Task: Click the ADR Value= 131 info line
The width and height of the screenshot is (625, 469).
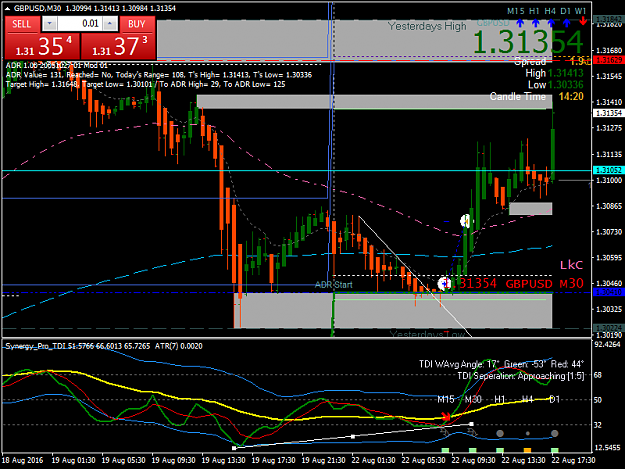Action: 159,75
